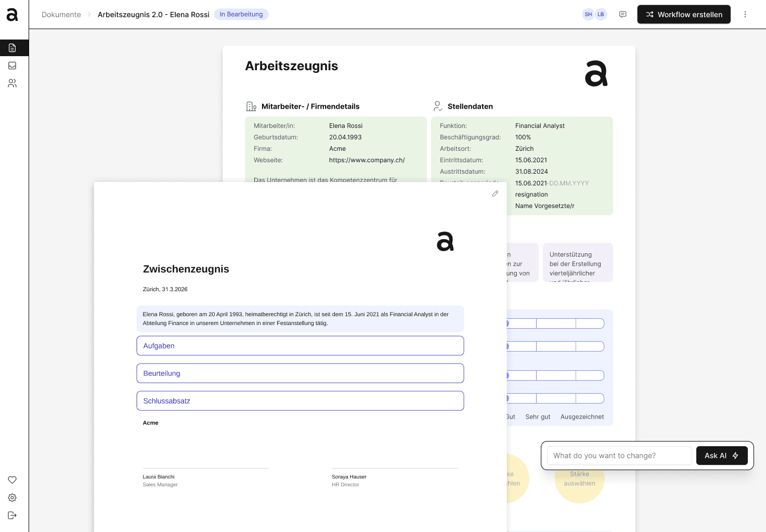The width and height of the screenshot is (766, 532).
Task: Click the Arbeitszeugnis form title
Action: click(x=291, y=66)
